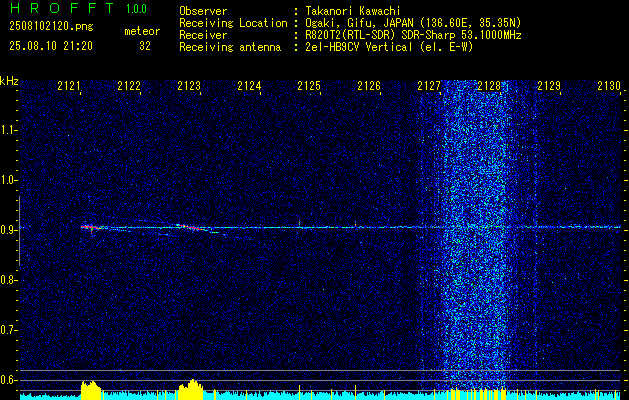Viewport: 629px width, 400px height.
Task: Click the Receiving antenna label
Action: [230, 47]
